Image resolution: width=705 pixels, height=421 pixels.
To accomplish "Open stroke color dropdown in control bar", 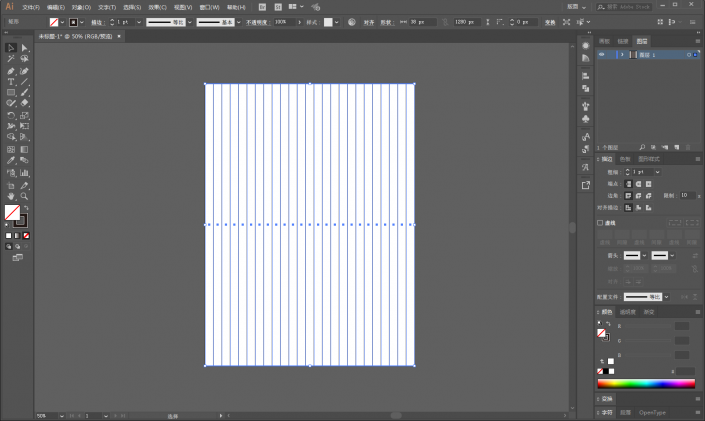I will coord(82,22).
